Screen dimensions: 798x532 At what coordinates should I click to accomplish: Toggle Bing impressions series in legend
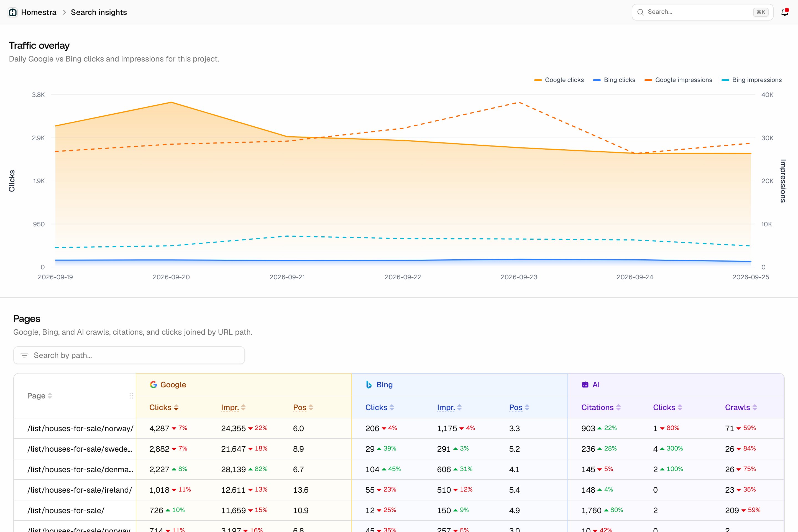point(751,80)
